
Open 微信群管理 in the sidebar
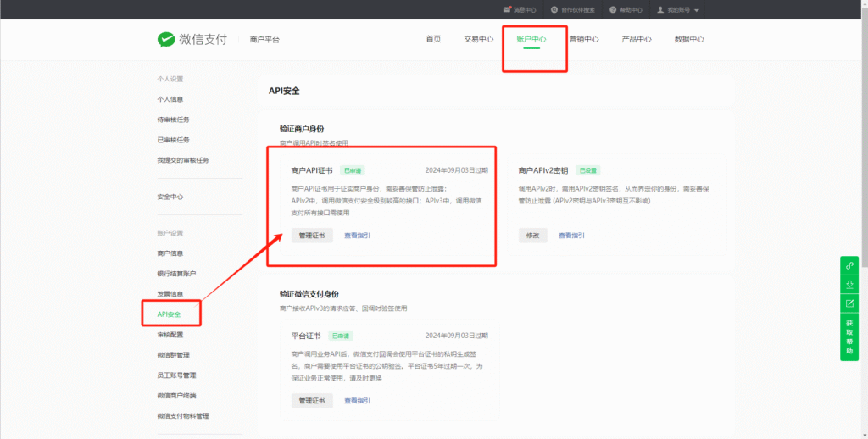tap(173, 355)
